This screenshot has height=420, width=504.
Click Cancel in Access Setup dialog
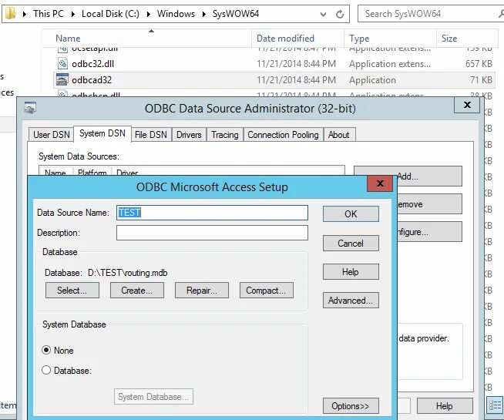click(351, 244)
